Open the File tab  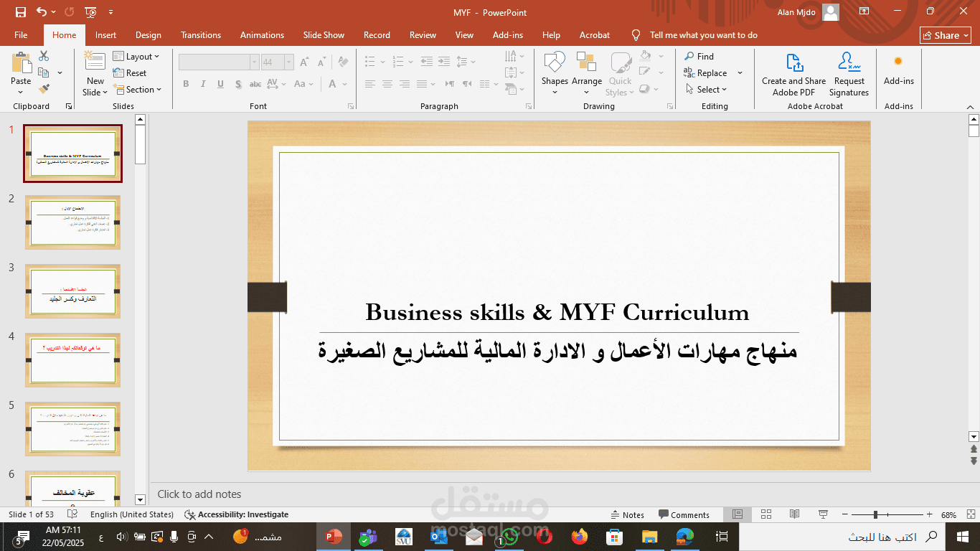[x=21, y=35]
